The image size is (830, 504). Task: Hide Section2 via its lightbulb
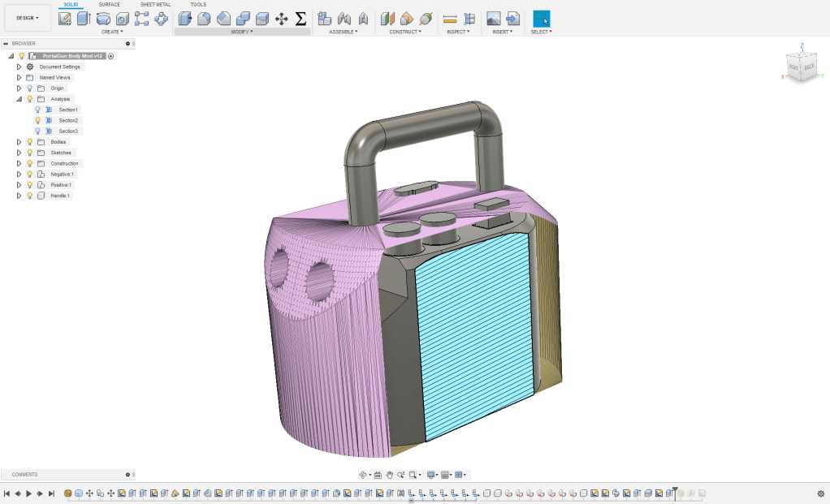(37, 120)
